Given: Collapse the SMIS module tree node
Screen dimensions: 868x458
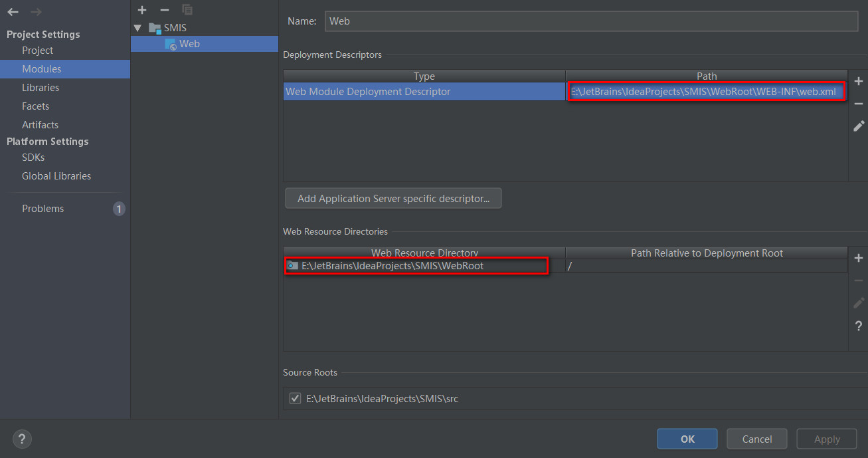Looking at the screenshot, I should point(138,28).
